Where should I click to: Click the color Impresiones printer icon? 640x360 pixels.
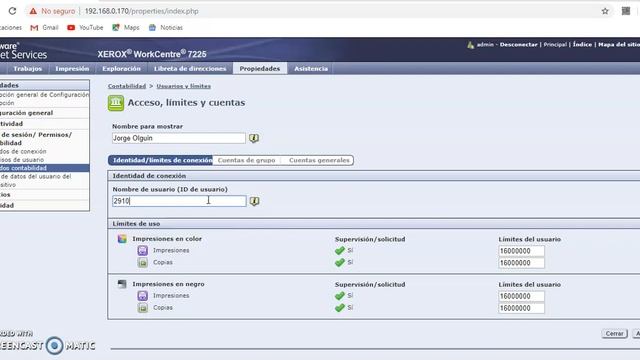tap(142, 251)
